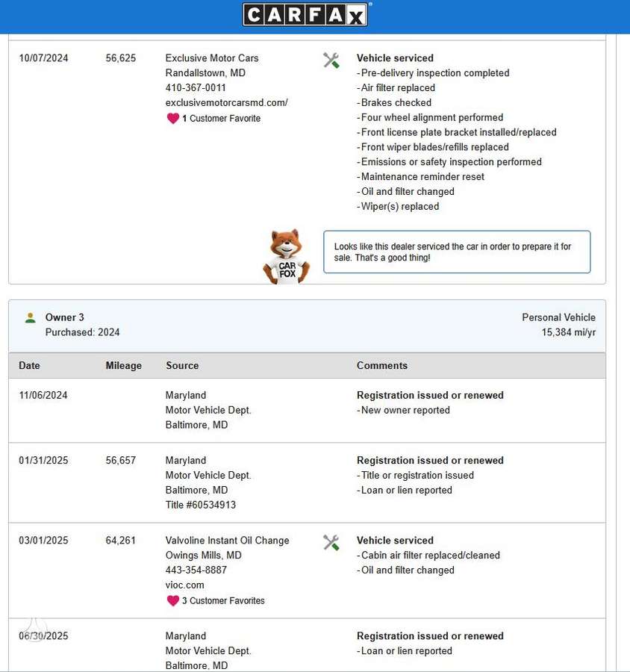Click New owner reported comment
Image resolution: width=630 pixels, height=672 pixels.
403,410
